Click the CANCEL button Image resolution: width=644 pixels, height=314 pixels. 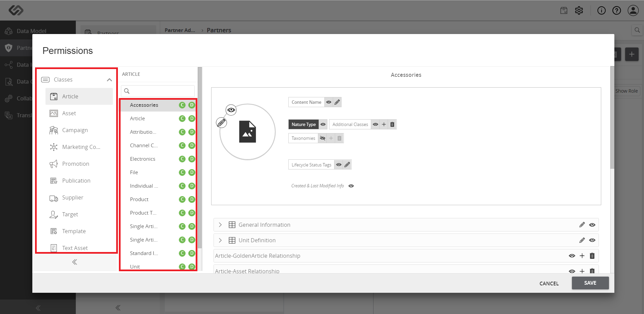(549, 283)
